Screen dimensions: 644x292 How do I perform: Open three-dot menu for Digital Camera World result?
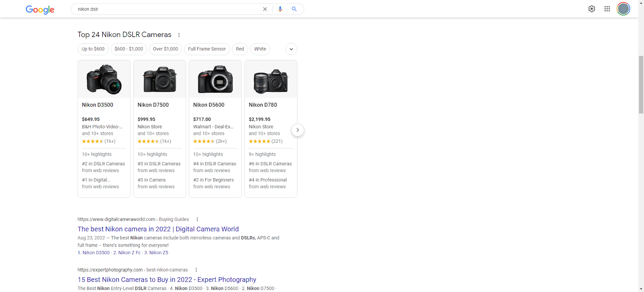(x=197, y=219)
